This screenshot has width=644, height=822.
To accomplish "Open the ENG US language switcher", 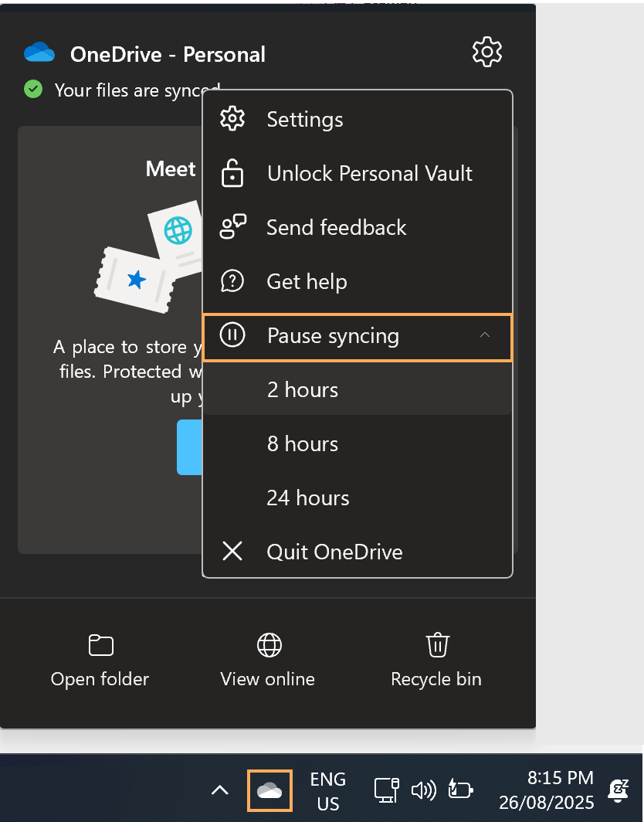I will [328, 790].
